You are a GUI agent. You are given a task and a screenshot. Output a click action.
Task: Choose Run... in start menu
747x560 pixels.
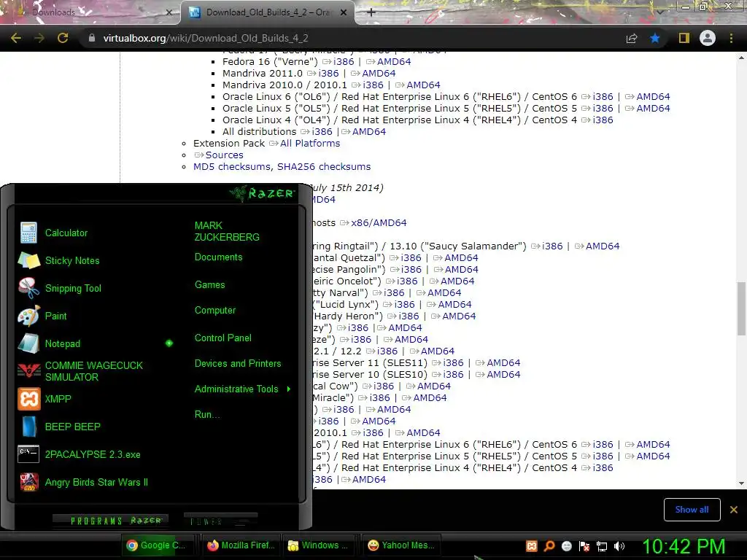[207, 414]
